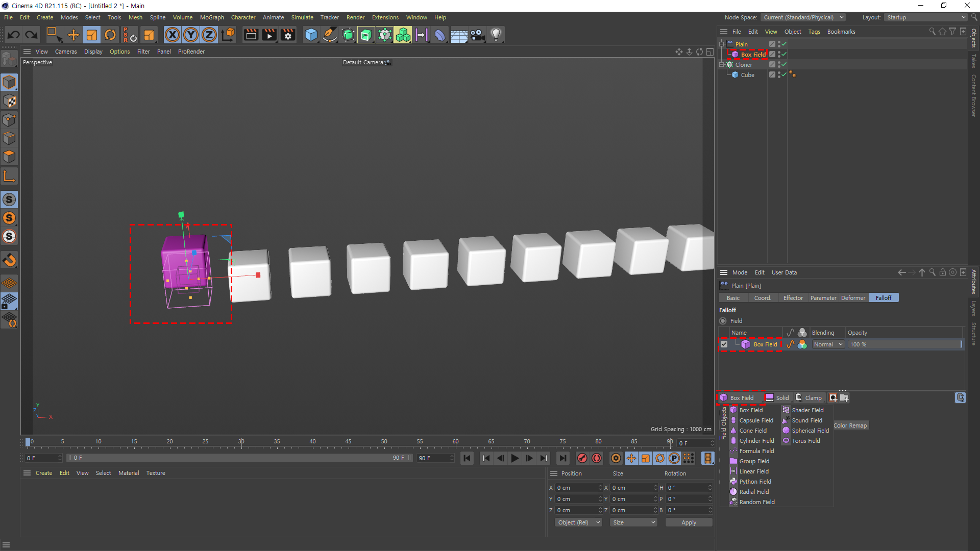Select the Field radio button
Image resolution: width=980 pixels, height=551 pixels.
click(x=723, y=321)
